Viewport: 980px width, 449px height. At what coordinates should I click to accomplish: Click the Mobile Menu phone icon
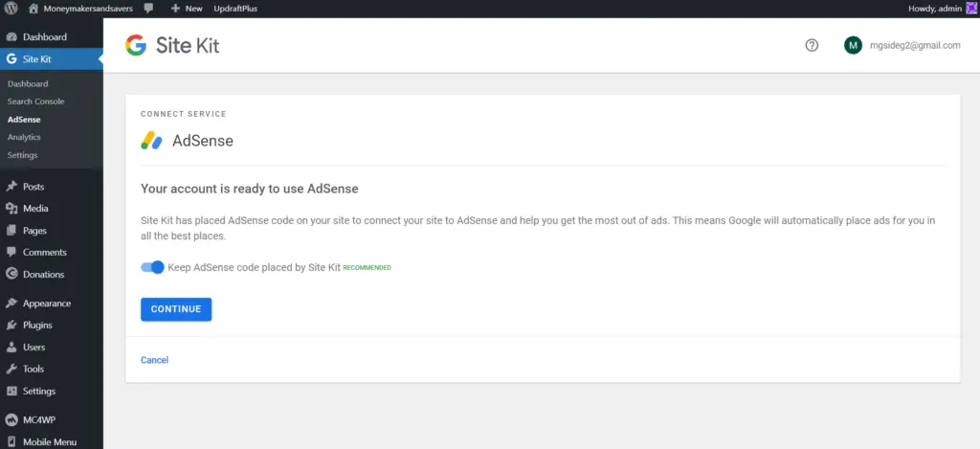point(11,441)
